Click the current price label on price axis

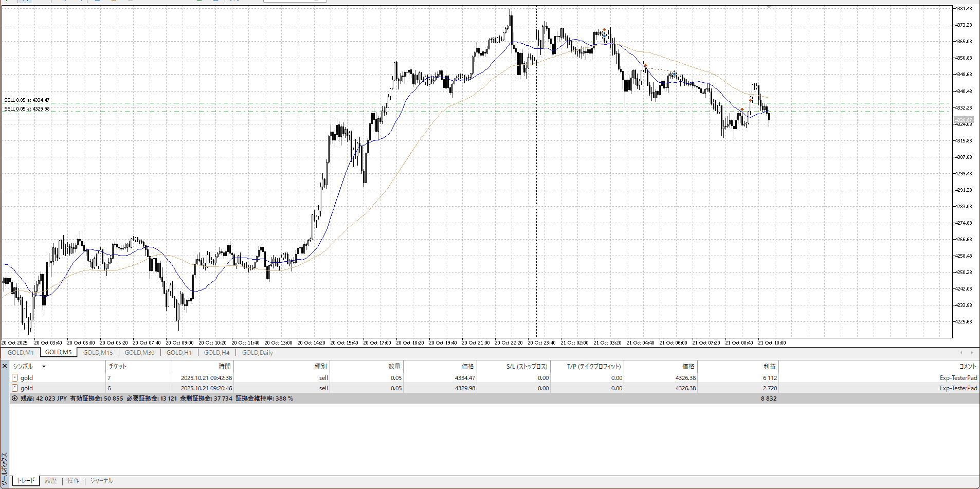(964, 120)
